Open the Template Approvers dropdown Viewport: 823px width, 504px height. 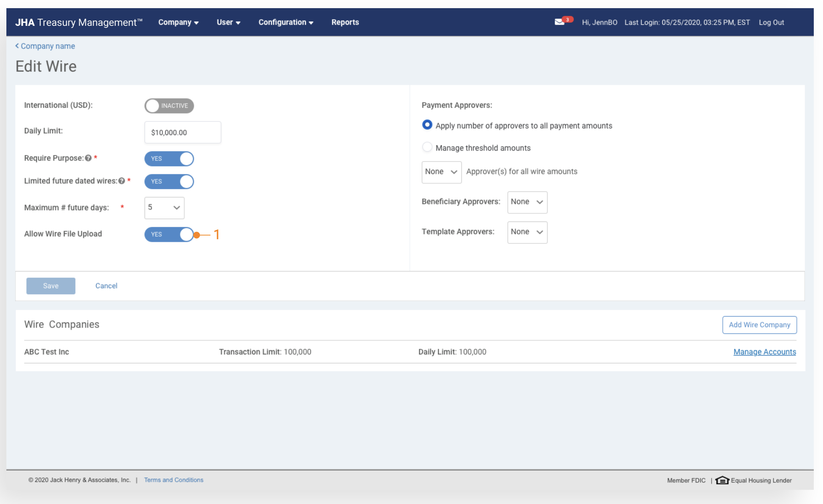click(527, 232)
